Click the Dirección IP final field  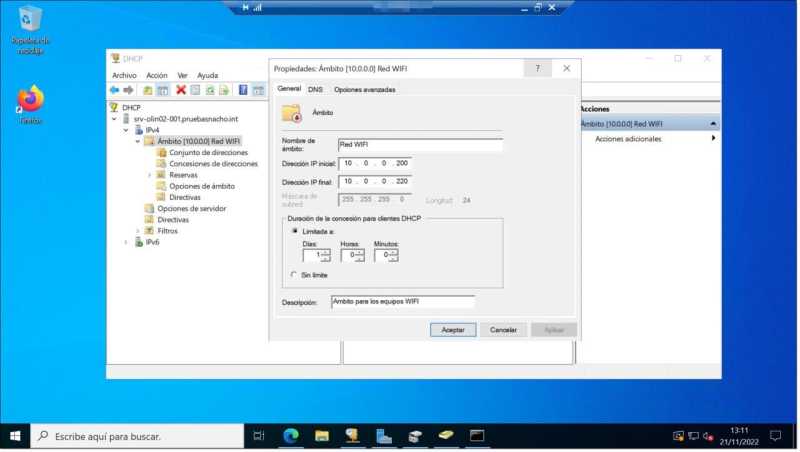pyautogui.click(x=375, y=182)
